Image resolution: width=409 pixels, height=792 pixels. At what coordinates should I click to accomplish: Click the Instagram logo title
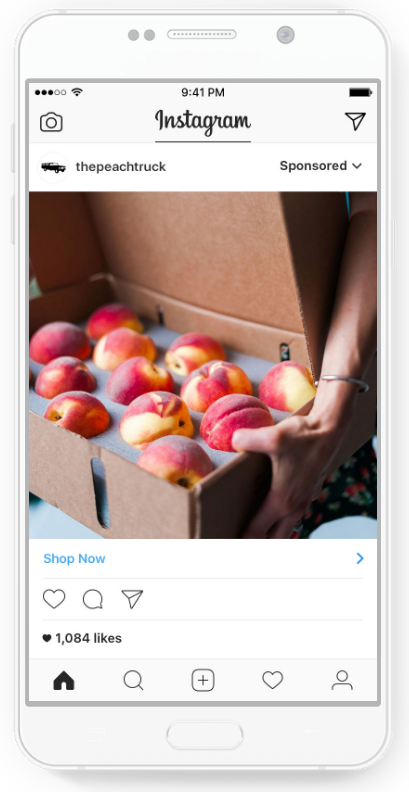[x=203, y=122]
